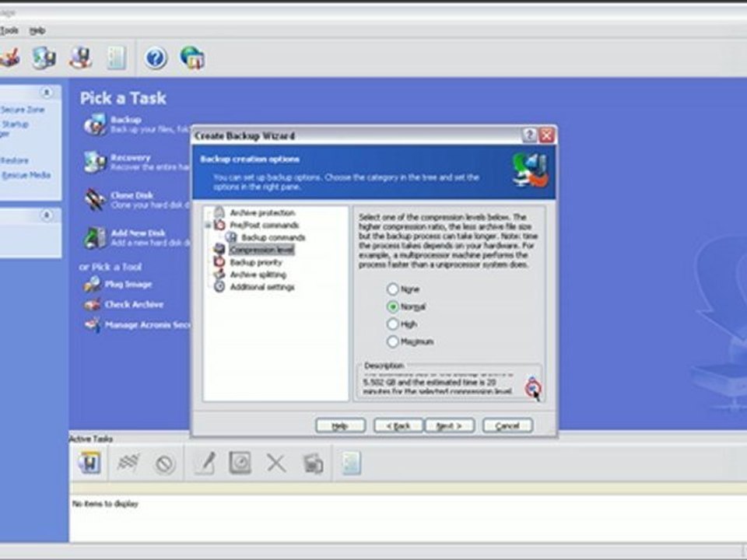Click the schedule task clock icon
Screen dimensions: 747x560
[x=240, y=462]
